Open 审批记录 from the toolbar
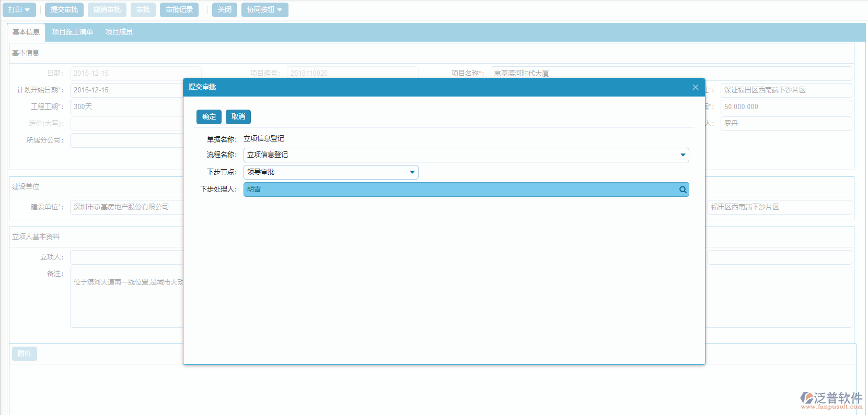 click(x=179, y=10)
